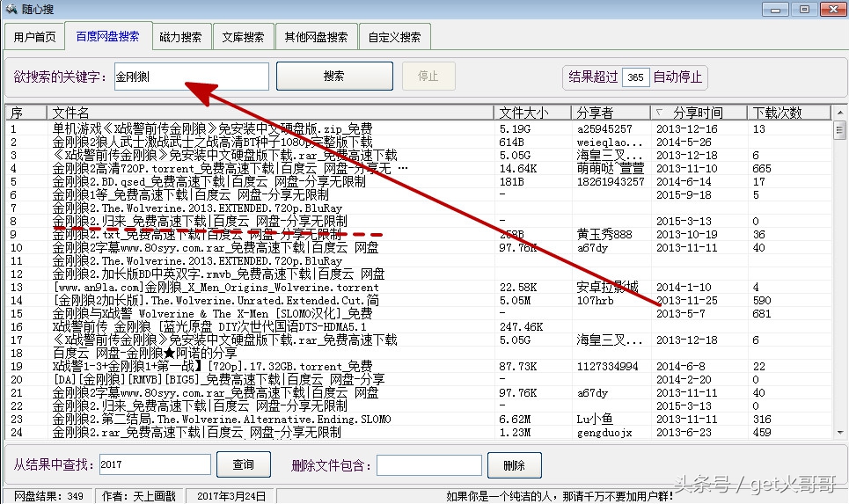Open the 用户首页 tab
The image size is (849, 504).
[x=34, y=37]
